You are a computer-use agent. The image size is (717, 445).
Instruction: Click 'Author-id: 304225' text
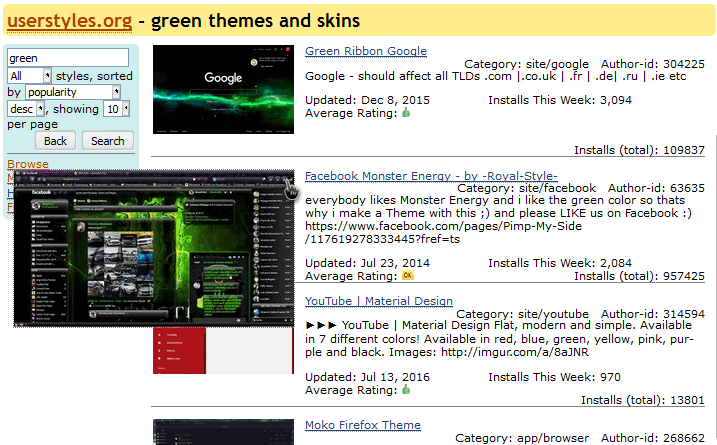coord(653,64)
